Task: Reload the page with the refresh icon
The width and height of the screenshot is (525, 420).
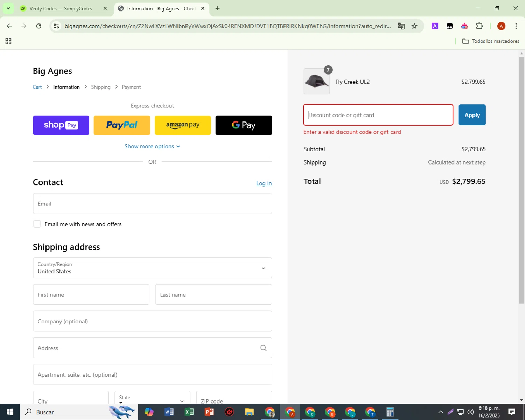Action: [x=39, y=26]
